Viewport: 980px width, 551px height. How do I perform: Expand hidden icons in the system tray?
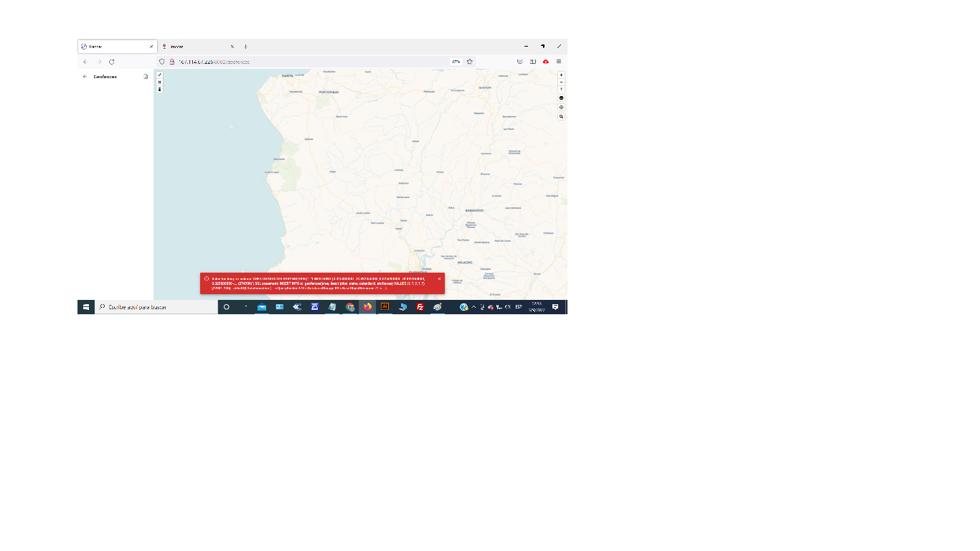pos(473,307)
